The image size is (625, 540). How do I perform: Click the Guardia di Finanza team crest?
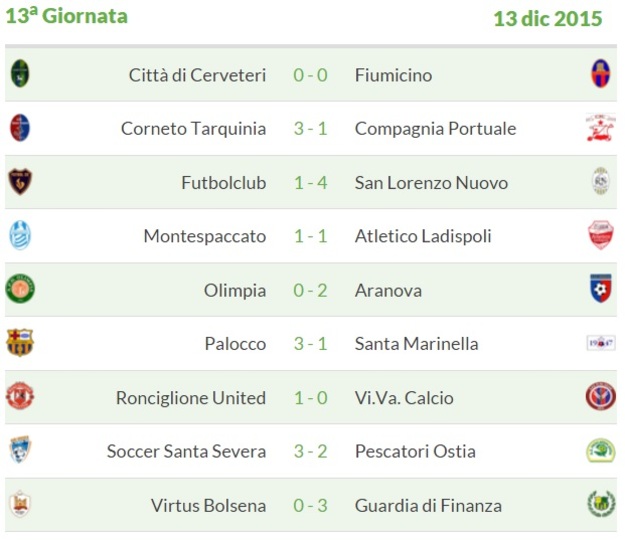pyautogui.click(x=600, y=504)
